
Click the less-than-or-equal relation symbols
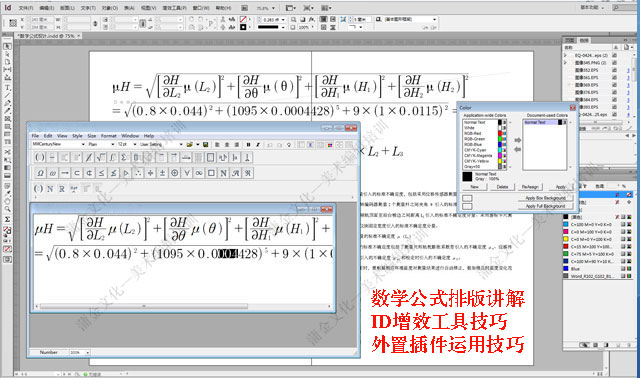pos(101,173)
